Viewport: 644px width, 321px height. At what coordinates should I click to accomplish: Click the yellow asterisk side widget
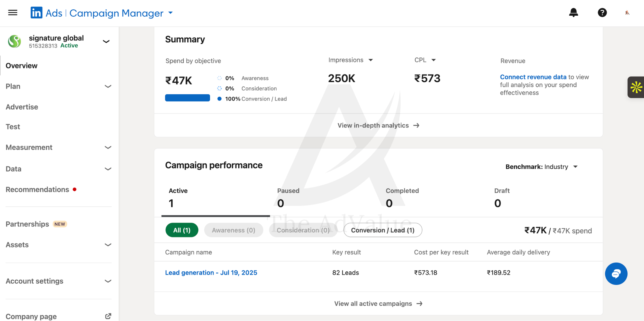(636, 87)
